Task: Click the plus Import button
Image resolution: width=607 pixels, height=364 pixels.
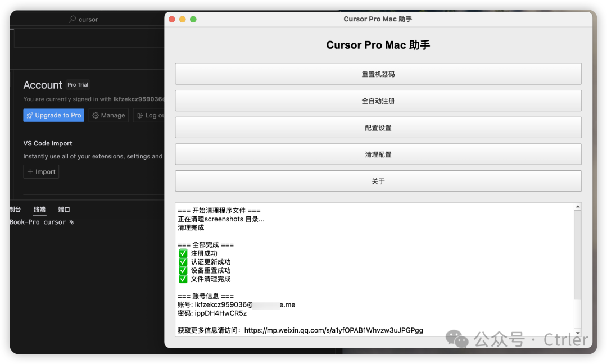Action: pos(41,172)
